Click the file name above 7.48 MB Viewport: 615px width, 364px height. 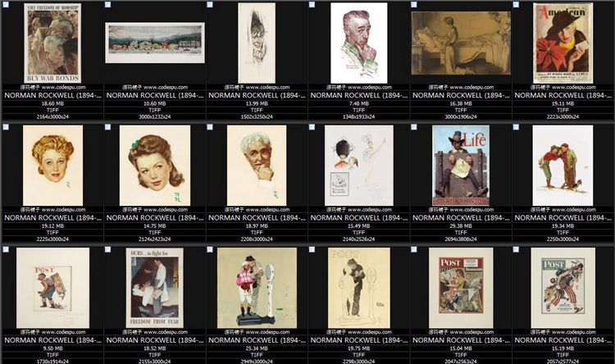pyautogui.click(x=359, y=95)
